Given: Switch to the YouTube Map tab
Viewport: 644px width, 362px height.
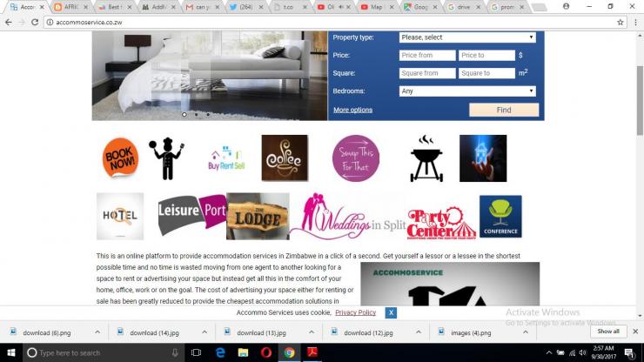Looking at the screenshot, I should (x=376, y=7).
